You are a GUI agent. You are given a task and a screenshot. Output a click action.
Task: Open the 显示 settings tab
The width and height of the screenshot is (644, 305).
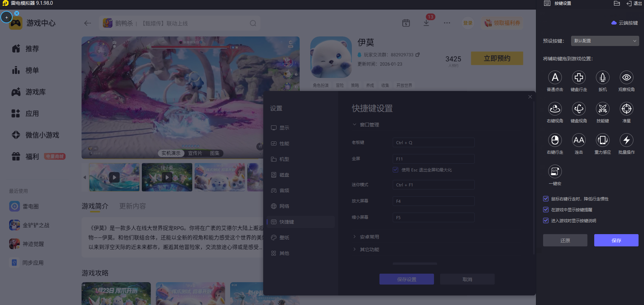[300, 128]
